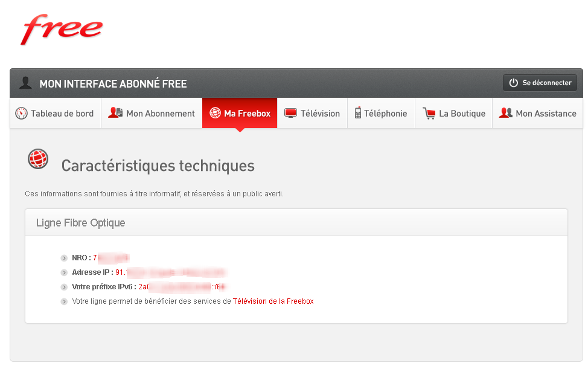Screen dimensions: 588x366
Task: Click the arrow bullet next to Adresse IP
Action: pyautogui.click(x=64, y=272)
